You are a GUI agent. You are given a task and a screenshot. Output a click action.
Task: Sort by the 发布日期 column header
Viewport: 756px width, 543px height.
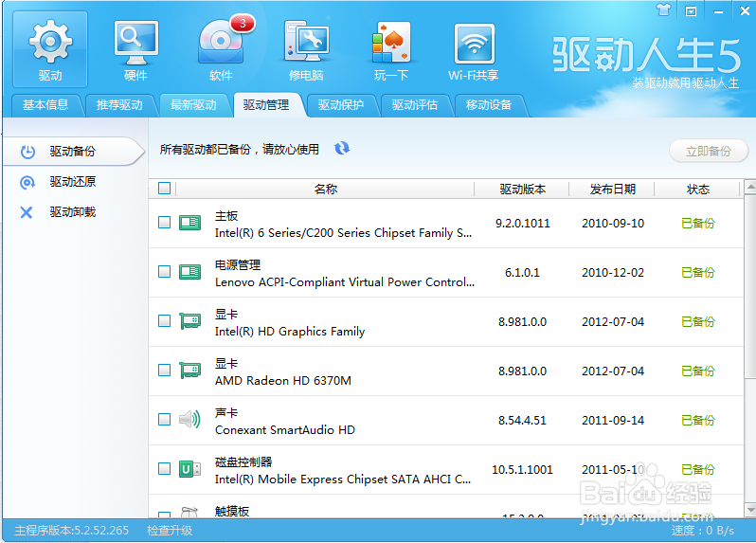[x=612, y=189]
